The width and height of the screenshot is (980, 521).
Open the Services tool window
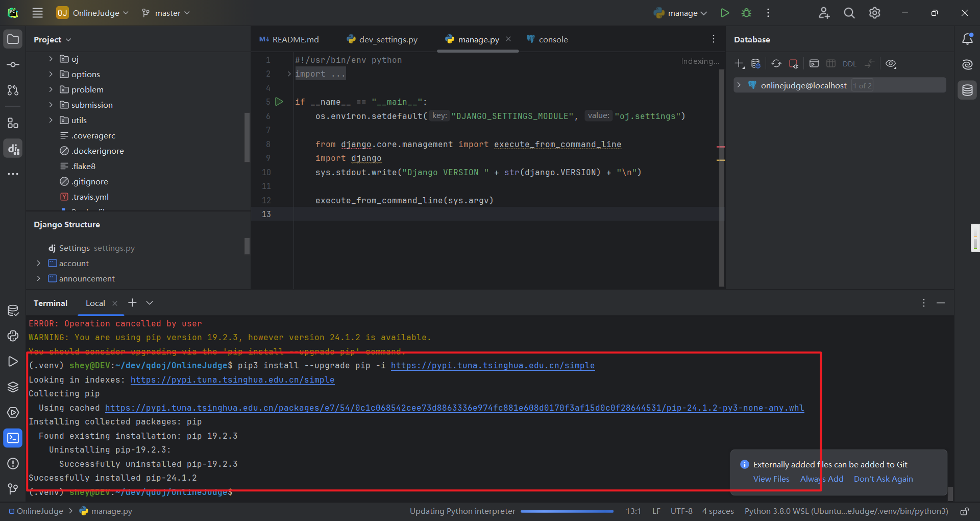[x=13, y=412]
